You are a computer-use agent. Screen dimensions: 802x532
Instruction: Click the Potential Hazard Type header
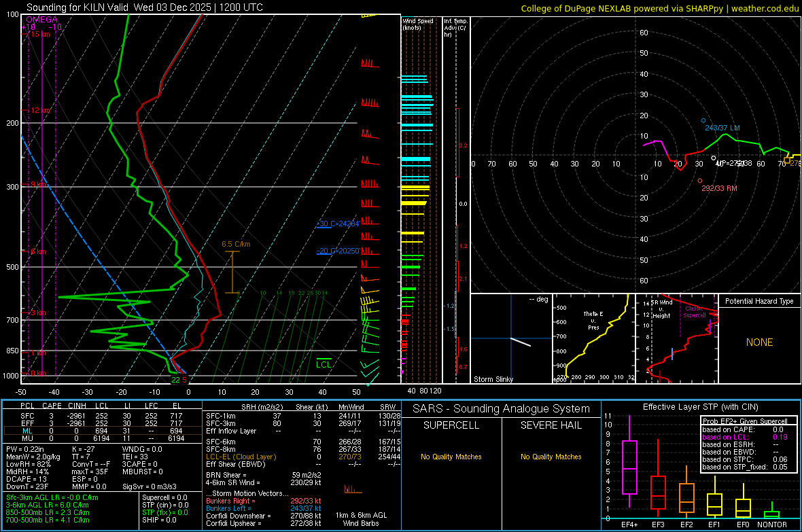(x=759, y=301)
